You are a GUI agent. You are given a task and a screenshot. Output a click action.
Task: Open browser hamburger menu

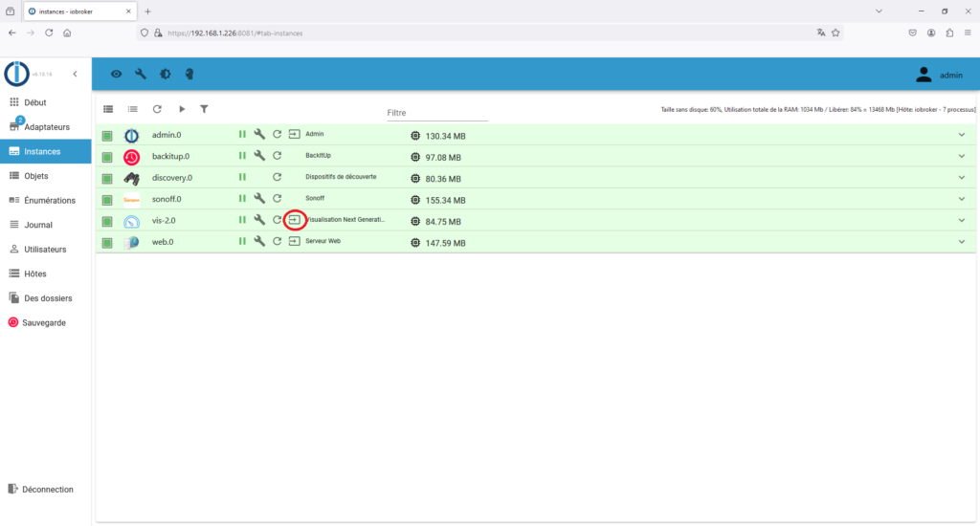pyautogui.click(x=968, y=33)
